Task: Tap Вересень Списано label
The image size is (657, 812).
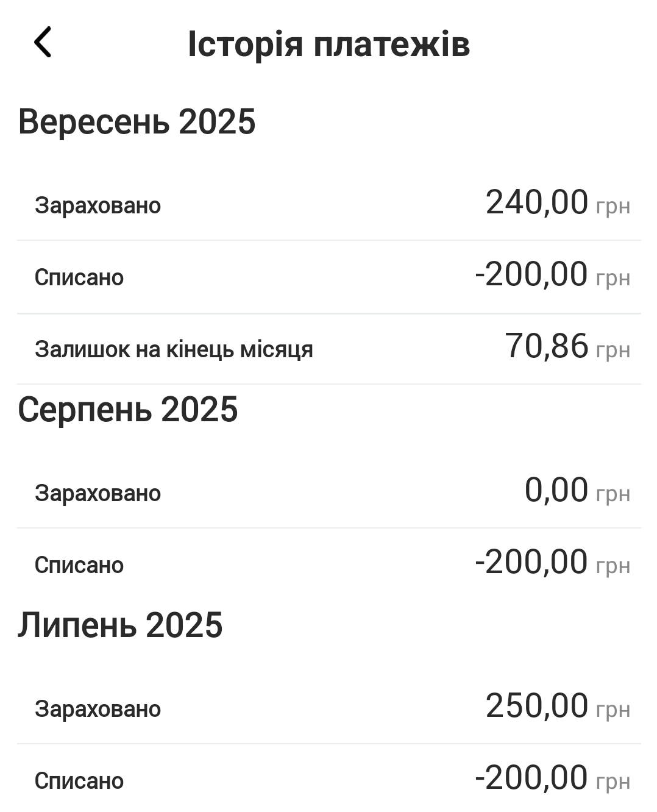Action: click(79, 277)
